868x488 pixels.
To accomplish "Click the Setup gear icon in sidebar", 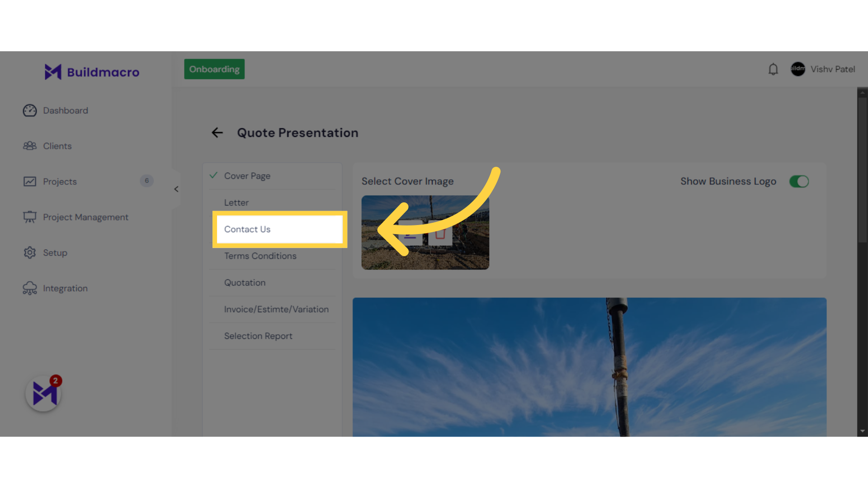I will tap(29, 252).
